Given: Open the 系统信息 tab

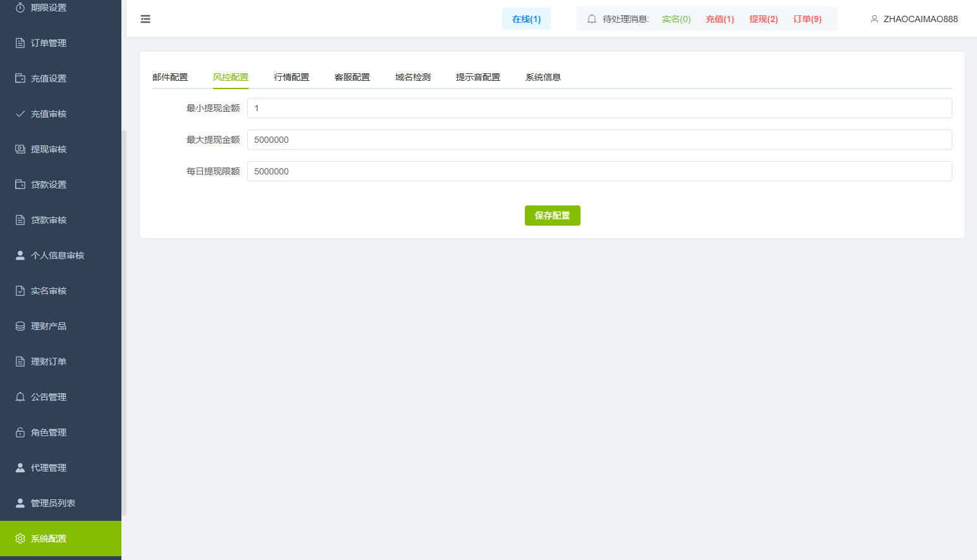Looking at the screenshot, I should [x=543, y=77].
